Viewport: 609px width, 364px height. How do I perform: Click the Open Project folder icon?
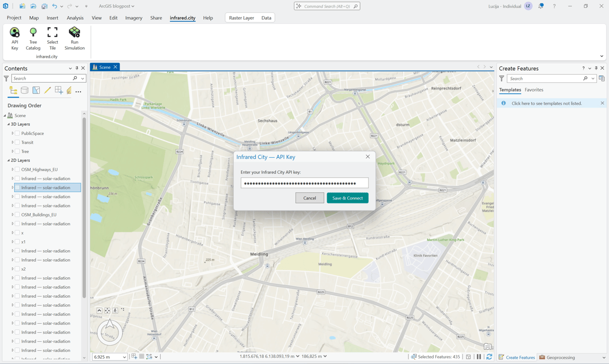coord(33,6)
